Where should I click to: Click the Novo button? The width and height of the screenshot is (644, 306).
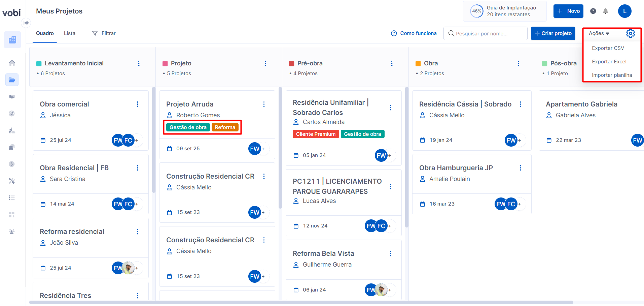(568, 11)
